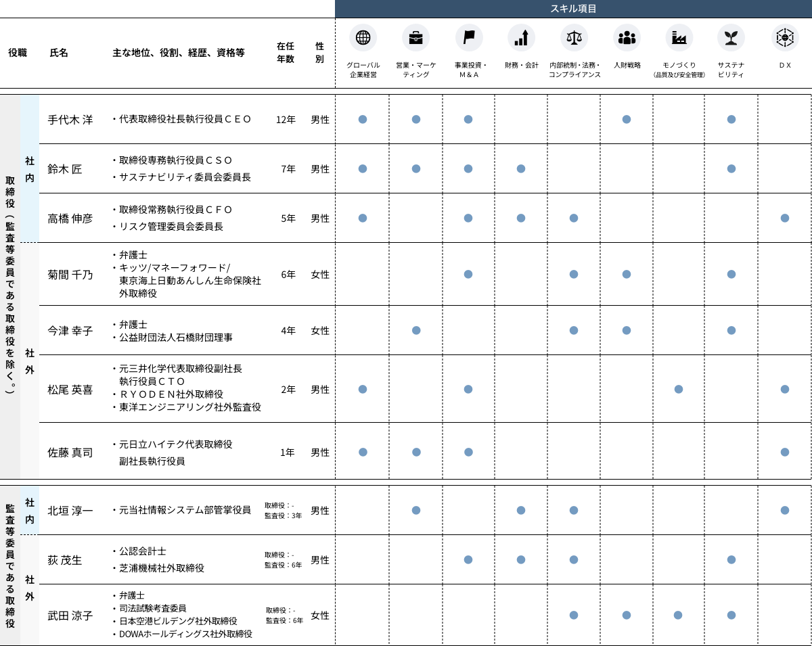Image resolution: width=812 pixels, height=646 pixels.
Task: Click the bar chart icon for 財務・会計
Action: 521,38
